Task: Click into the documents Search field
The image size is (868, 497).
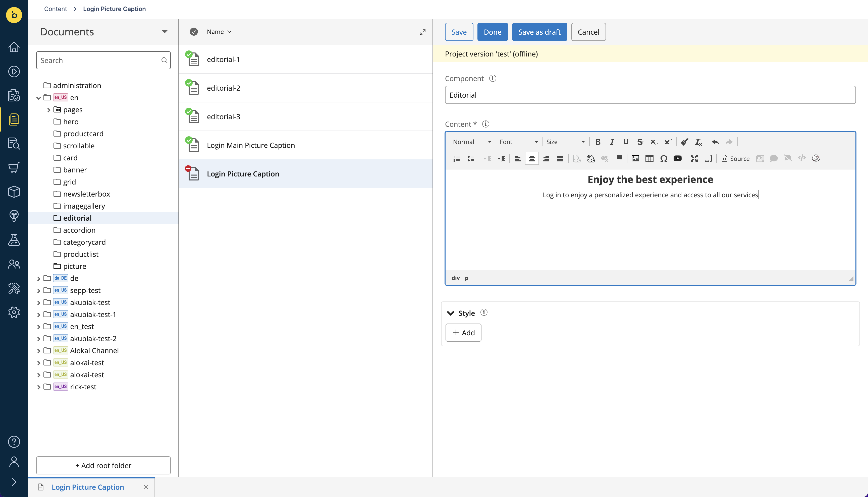Action: [103, 60]
